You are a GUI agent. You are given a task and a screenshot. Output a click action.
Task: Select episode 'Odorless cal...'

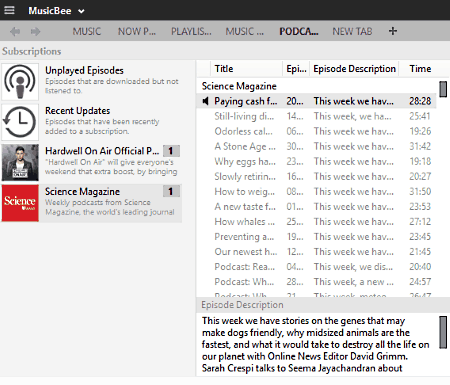(x=244, y=131)
